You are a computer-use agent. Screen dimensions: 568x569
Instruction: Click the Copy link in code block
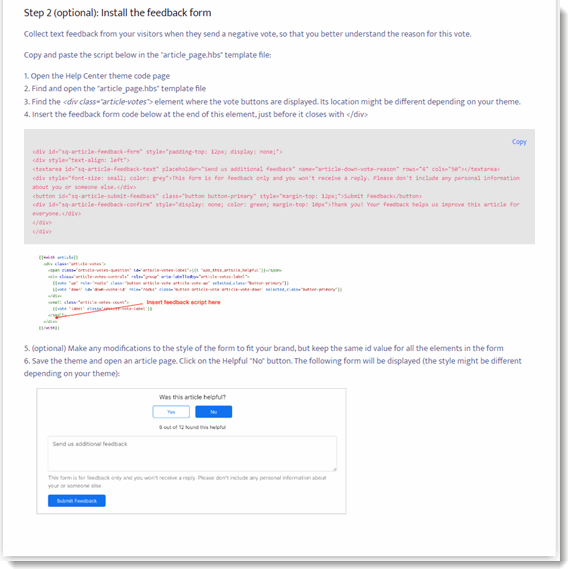pyautogui.click(x=519, y=142)
